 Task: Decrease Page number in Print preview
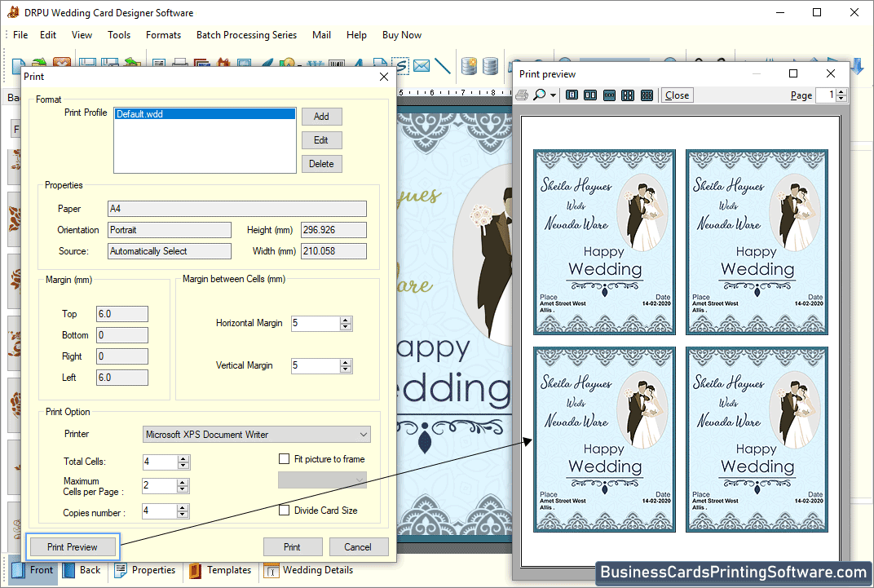pos(841,99)
